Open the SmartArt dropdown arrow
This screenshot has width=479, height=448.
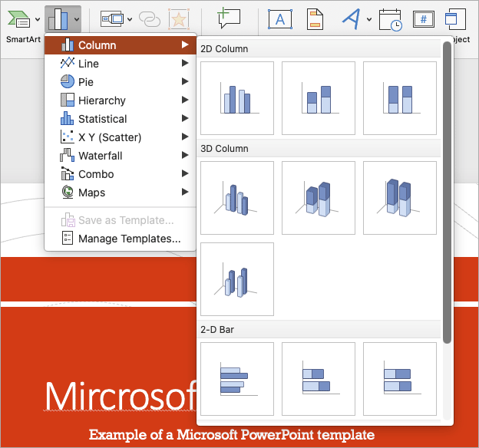click(x=38, y=19)
